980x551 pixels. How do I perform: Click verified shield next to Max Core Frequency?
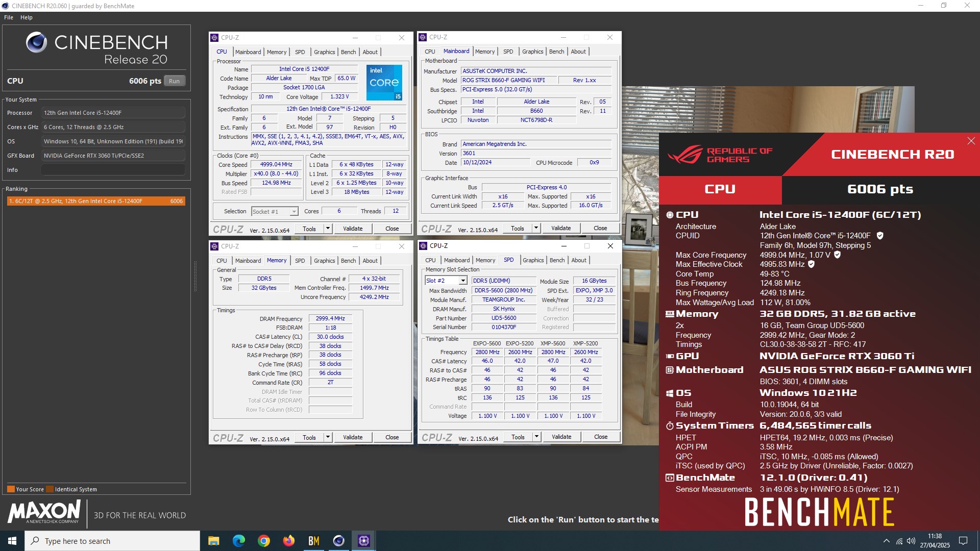837,255
